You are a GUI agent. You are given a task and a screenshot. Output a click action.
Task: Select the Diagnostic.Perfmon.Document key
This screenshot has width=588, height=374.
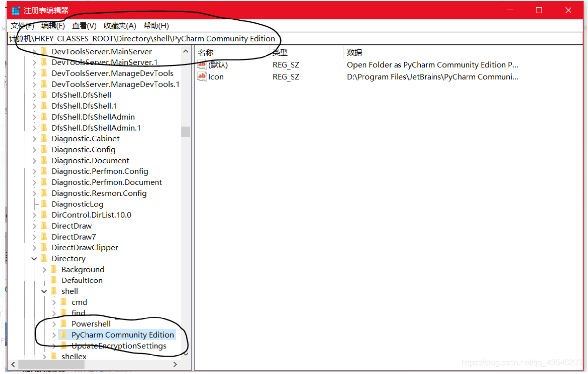[x=107, y=182]
